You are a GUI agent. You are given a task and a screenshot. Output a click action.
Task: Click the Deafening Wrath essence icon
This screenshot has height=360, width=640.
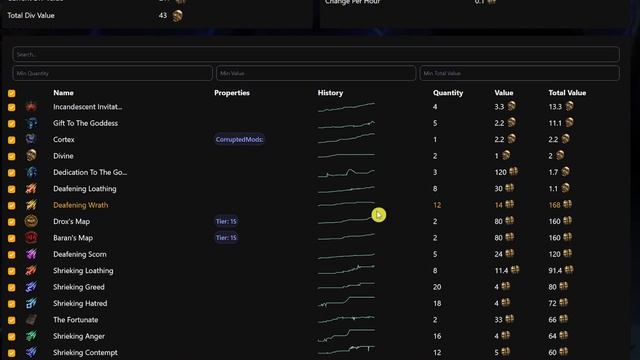pyautogui.click(x=31, y=205)
